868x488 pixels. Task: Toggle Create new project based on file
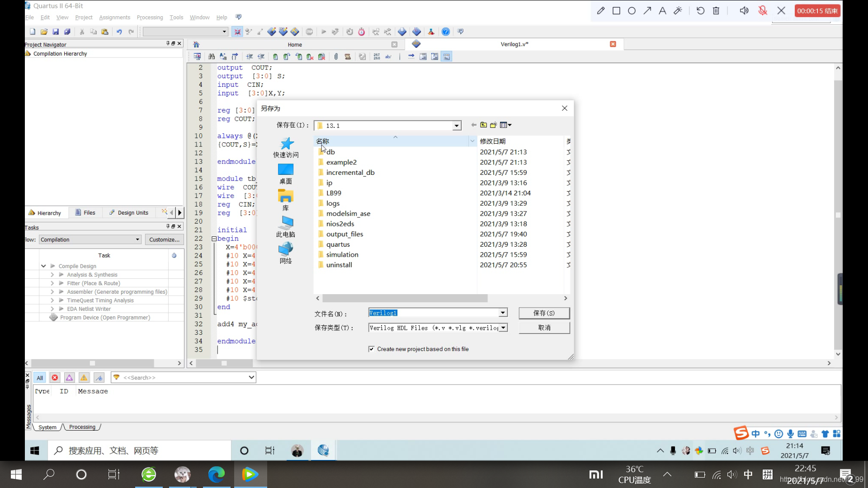click(x=371, y=349)
